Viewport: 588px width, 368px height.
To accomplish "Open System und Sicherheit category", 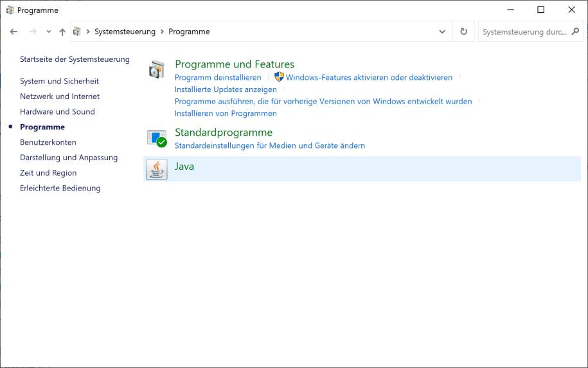I will point(59,81).
